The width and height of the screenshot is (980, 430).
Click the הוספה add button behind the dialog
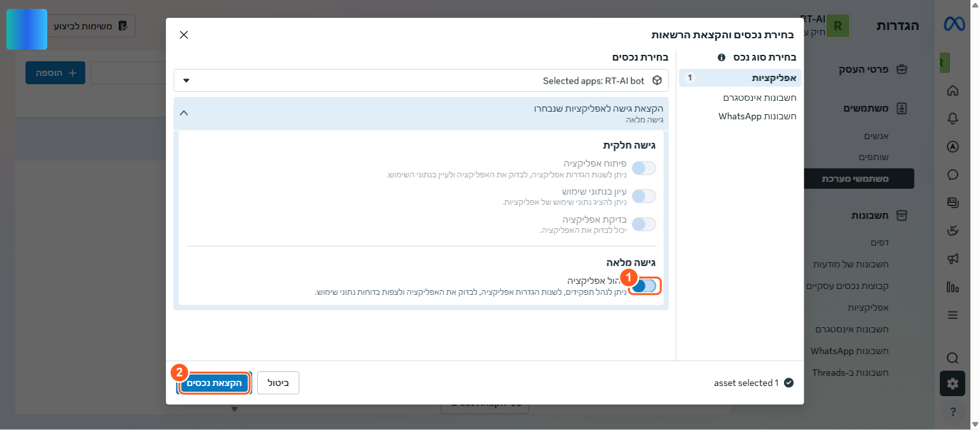tap(55, 73)
